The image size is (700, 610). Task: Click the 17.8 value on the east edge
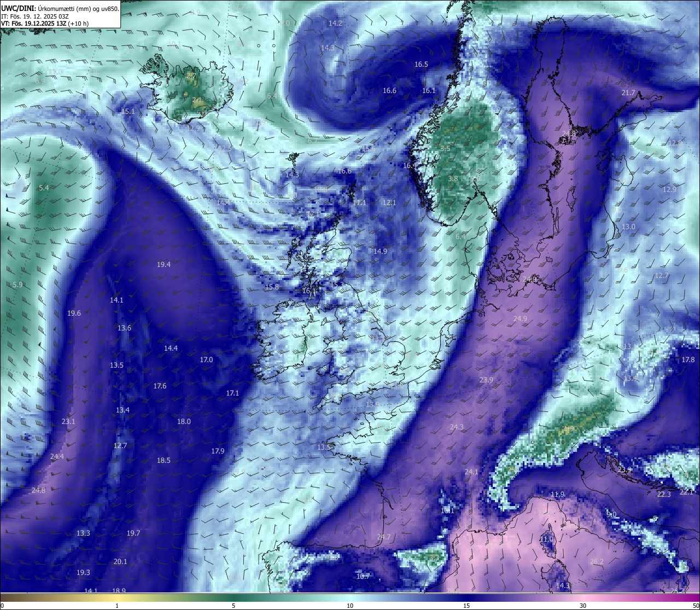click(688, 359)
